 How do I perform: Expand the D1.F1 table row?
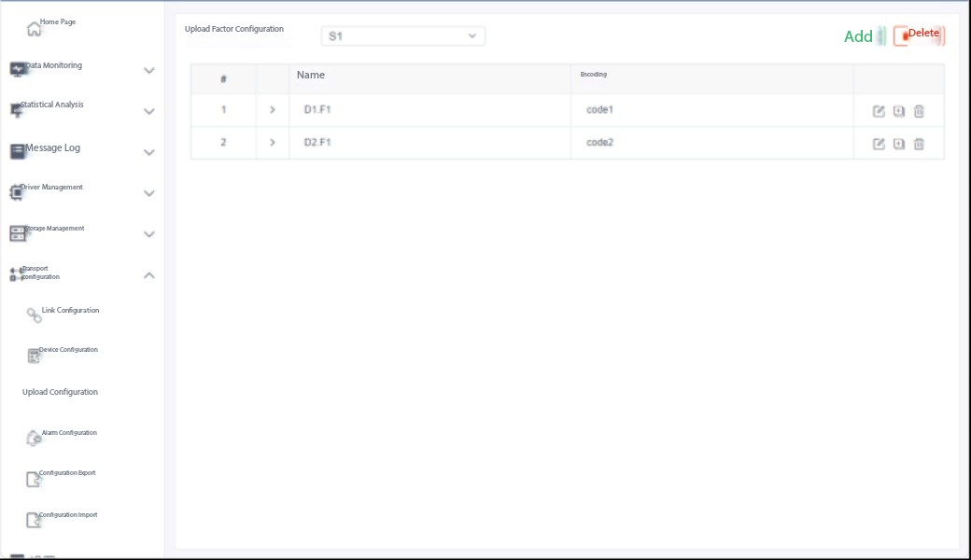[x=273, y=109]
